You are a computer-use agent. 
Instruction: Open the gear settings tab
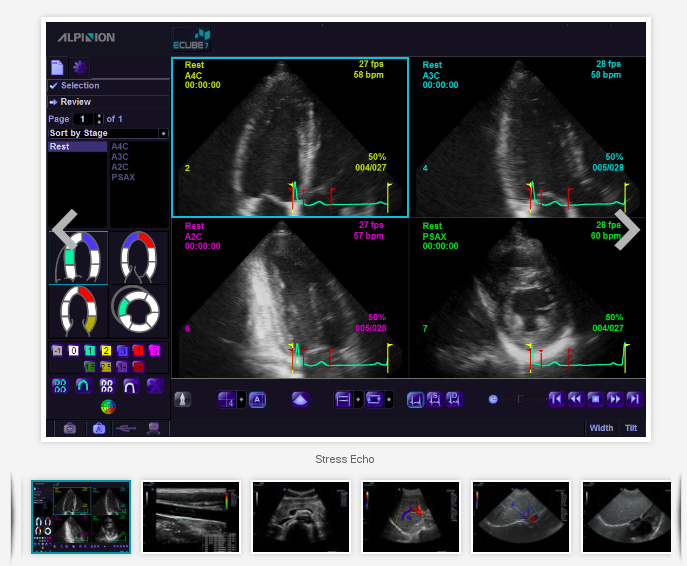click(80, 67)
